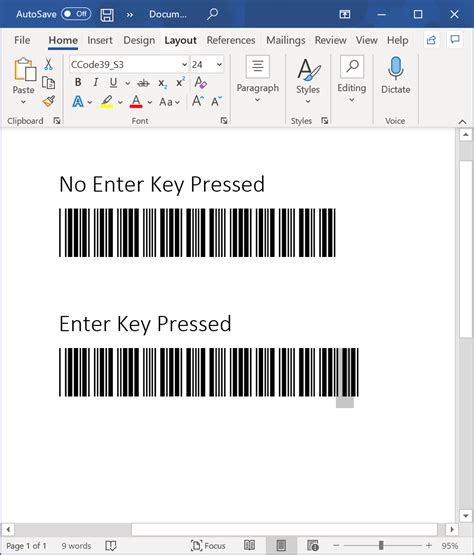This screenshot has width=474, height=555.
Task: Click the zoom slider handle at 95%
Action: click(x=381, y=545)
